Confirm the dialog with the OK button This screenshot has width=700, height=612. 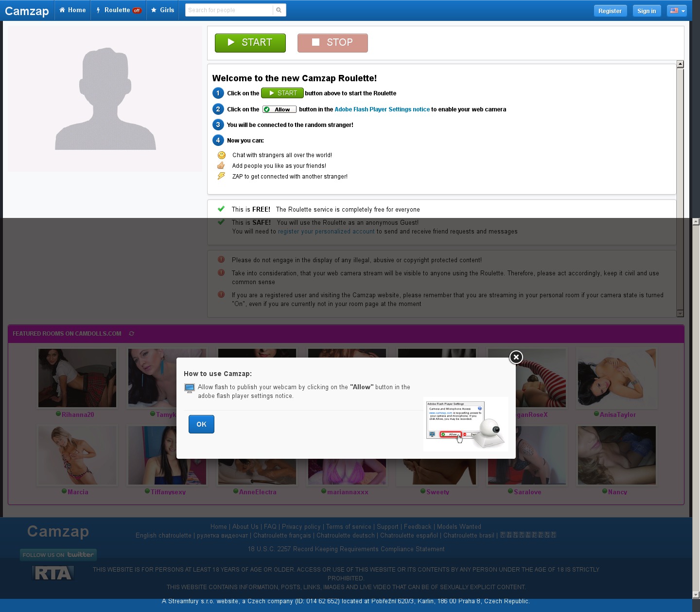(x=201, y=424)
